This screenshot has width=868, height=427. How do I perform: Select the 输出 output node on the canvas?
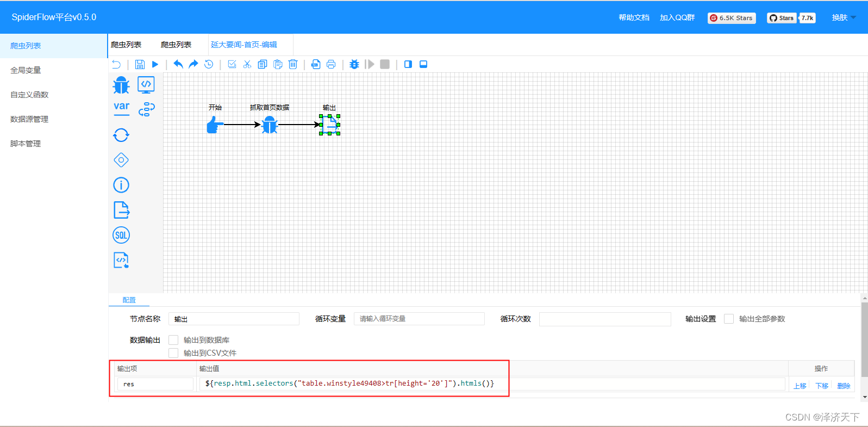pos(329,125)
